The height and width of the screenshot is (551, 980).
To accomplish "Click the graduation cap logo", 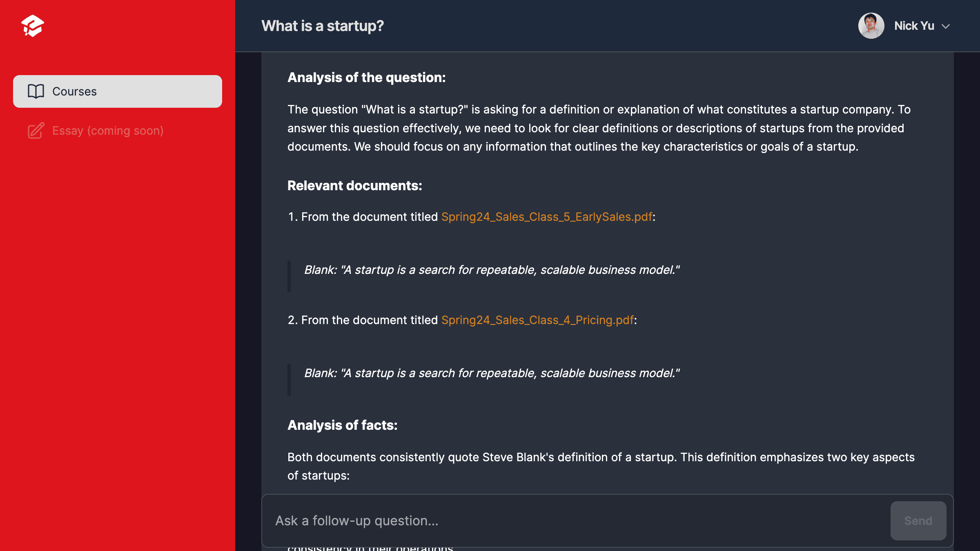I will click(x=33, y=26).
